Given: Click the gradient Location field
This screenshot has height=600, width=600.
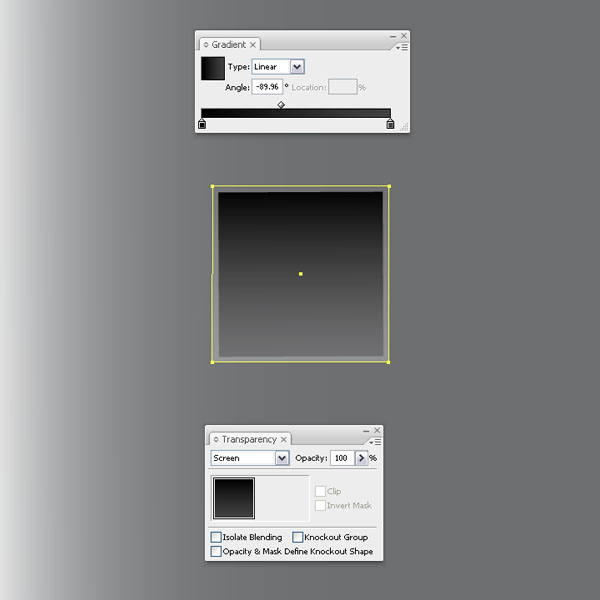Looking at the screenshot, I should [343, 87].
